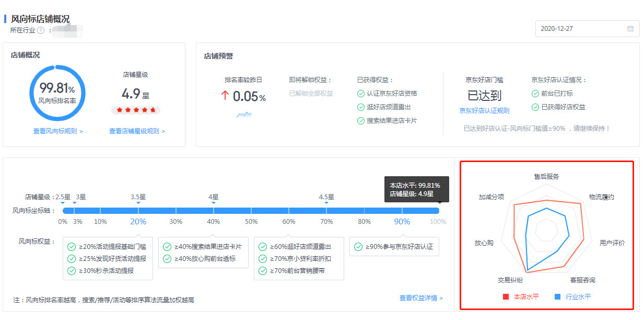644x320 pixels.
Task: Click the check mark for ≥20%活动提报基础门槛
Action: point(72,246)
